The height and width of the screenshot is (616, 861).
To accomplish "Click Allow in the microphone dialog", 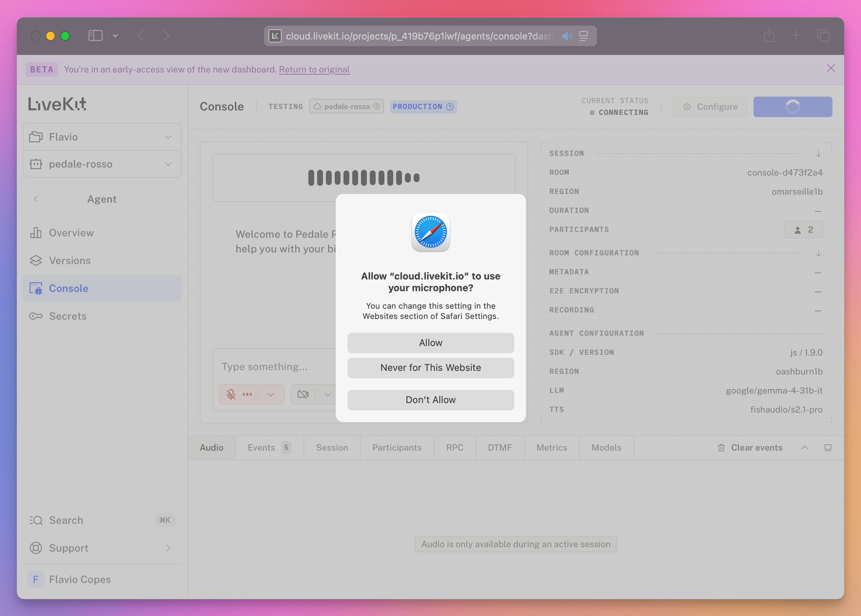I will 430,343.
